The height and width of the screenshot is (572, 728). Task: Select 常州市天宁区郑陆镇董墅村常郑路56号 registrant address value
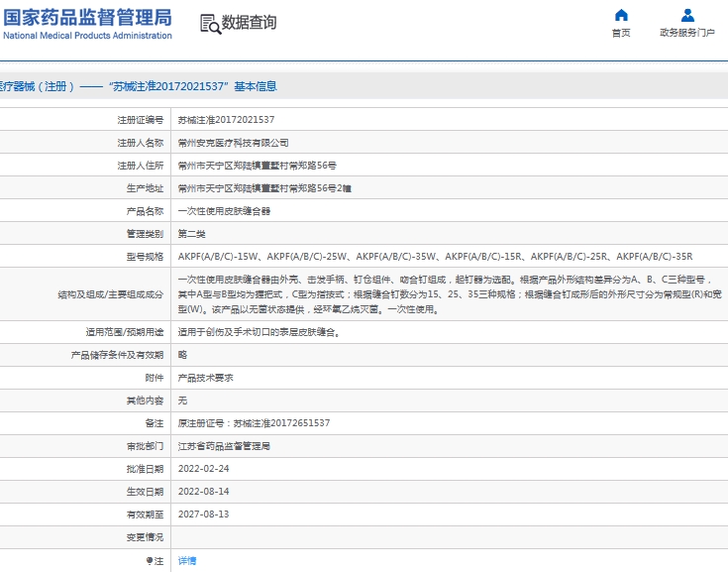coord(258,166)
